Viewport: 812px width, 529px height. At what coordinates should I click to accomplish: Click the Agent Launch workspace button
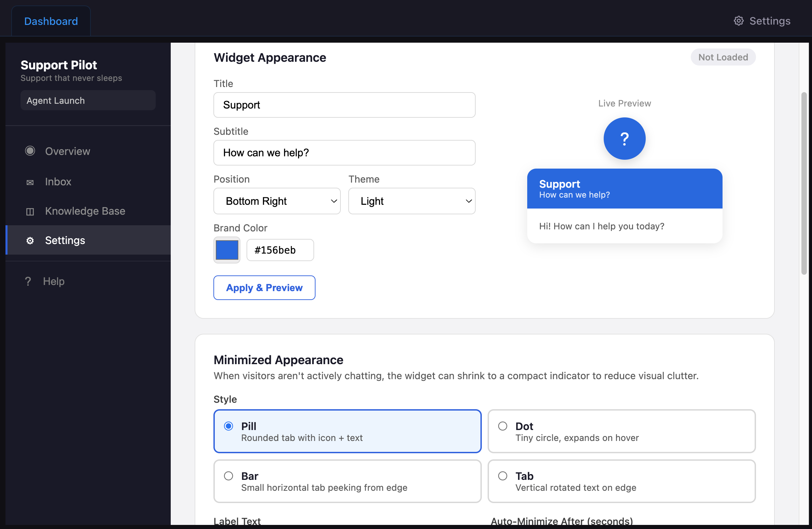[88, 100]
